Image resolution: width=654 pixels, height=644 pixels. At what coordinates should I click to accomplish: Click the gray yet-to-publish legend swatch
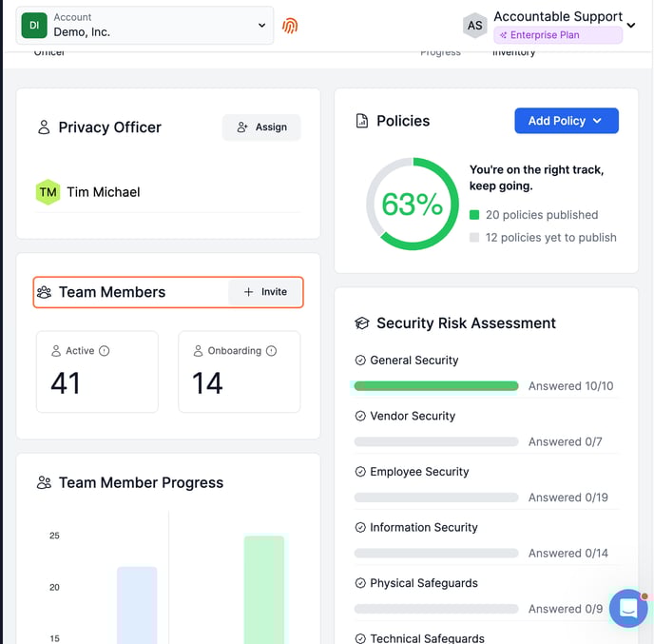474,238
